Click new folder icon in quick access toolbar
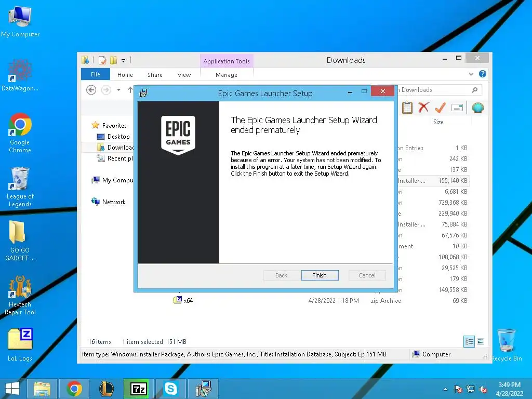 113,60
